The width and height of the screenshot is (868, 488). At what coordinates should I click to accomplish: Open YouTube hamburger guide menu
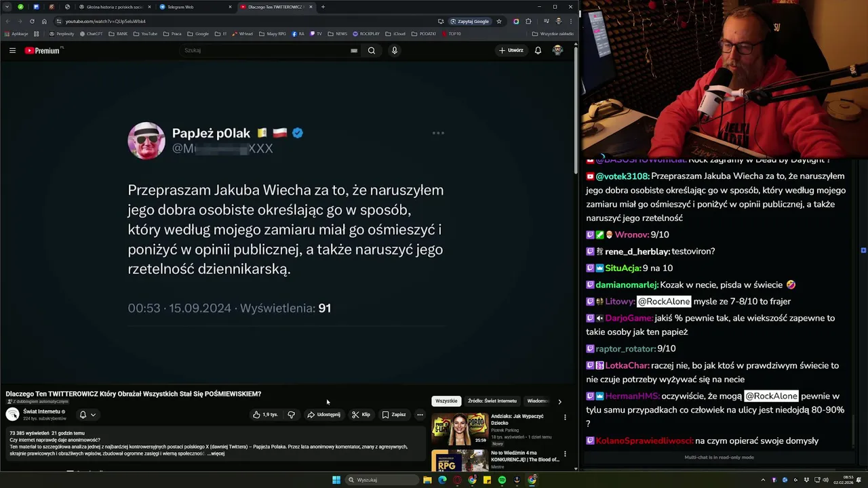pyautogui.click(x=12, y=50)
